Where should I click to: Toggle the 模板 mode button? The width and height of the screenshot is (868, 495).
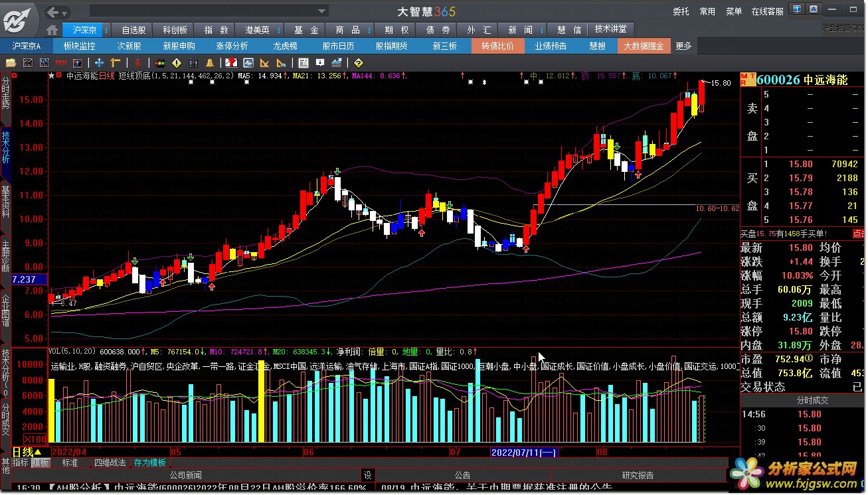click(41, 462)
